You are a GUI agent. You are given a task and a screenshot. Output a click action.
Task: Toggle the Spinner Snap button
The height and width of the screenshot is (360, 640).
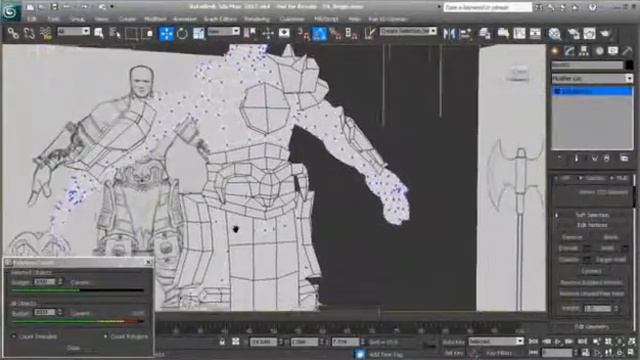[351, 33]
